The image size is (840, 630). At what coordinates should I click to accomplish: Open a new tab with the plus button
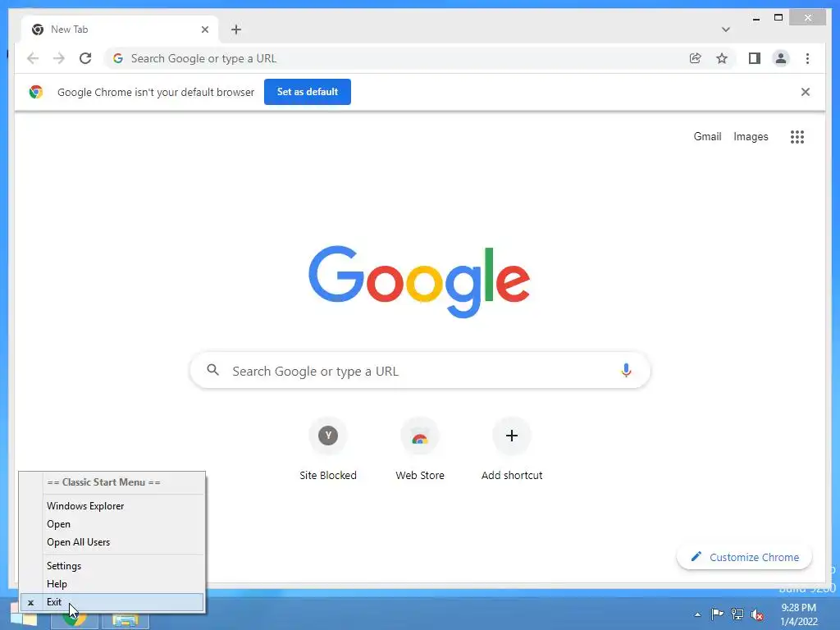tap(236, 30)
